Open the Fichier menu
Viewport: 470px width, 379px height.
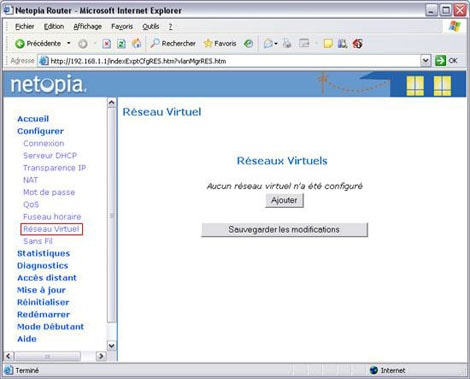pyautogui.click(x=25, y=26)
